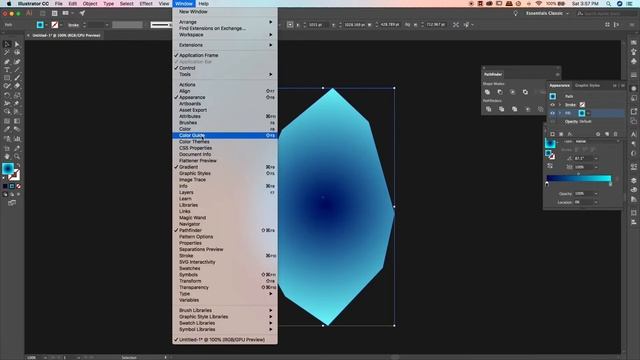Expand Workspace submenu
This screenshot has height=360, width=640.
coord(225,35)
